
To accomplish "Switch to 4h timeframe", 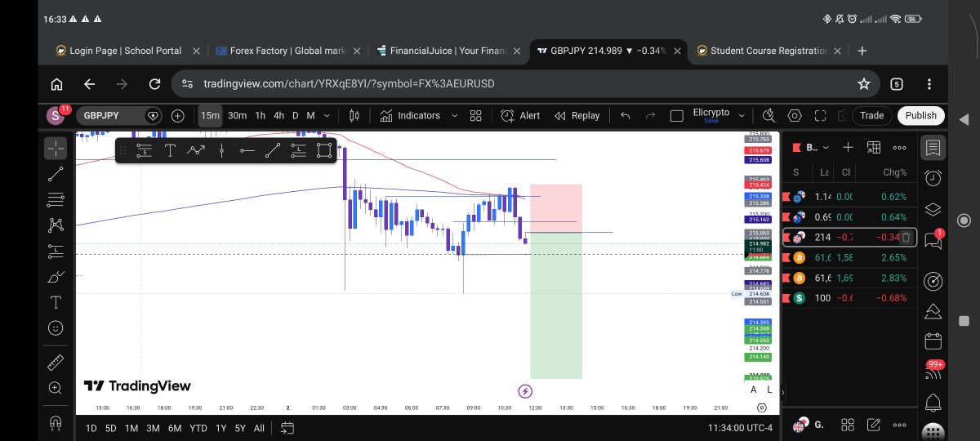I will (x=278, y=116).
